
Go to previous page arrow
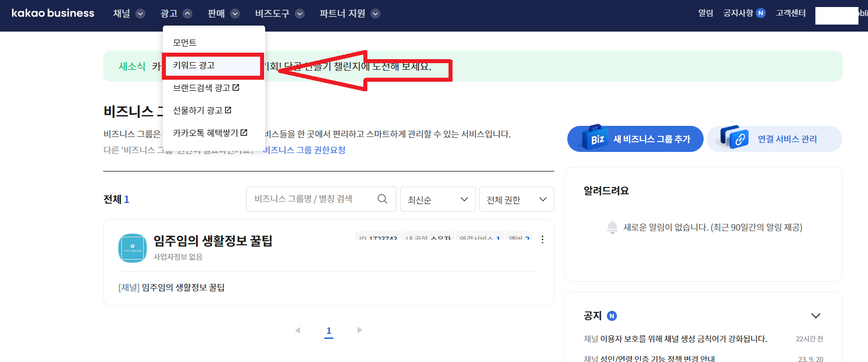click(298, 330)
